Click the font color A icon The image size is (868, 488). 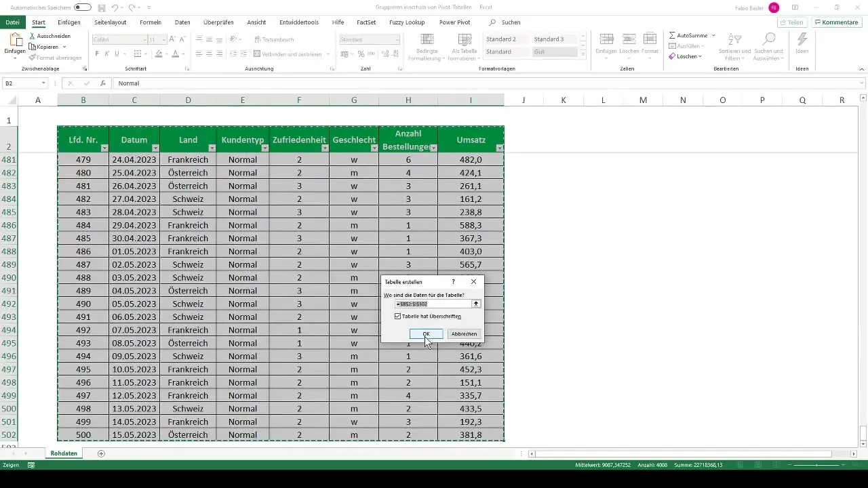[x=176, y=54]
